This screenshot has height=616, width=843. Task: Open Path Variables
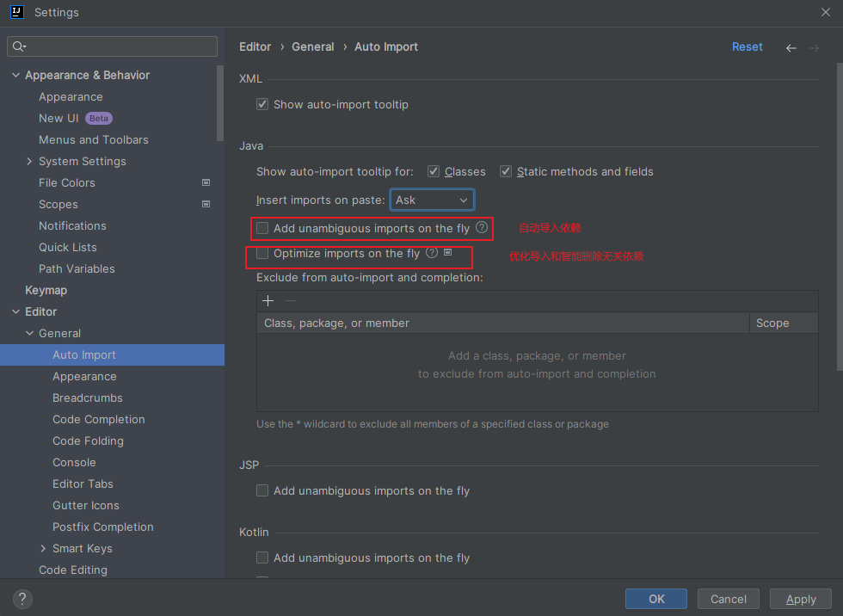click(77, 268)
